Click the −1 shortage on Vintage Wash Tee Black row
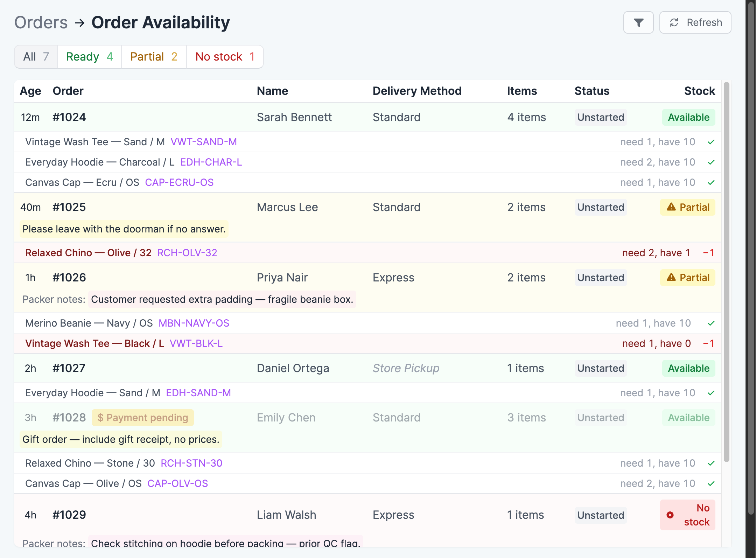The height and width of the screenshot is (558, 756). pos(709,343)
